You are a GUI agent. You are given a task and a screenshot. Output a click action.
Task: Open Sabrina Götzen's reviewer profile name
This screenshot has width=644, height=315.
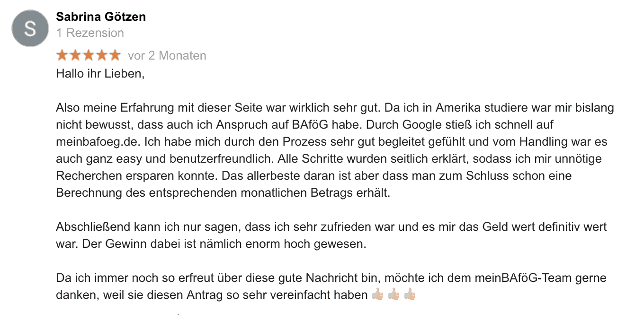101,17
